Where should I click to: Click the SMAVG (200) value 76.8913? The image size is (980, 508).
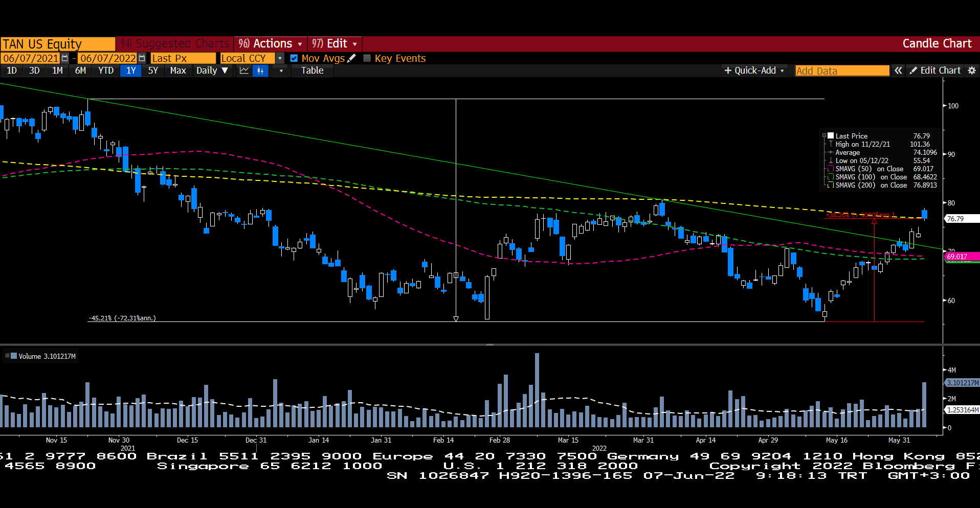[925, 185]
